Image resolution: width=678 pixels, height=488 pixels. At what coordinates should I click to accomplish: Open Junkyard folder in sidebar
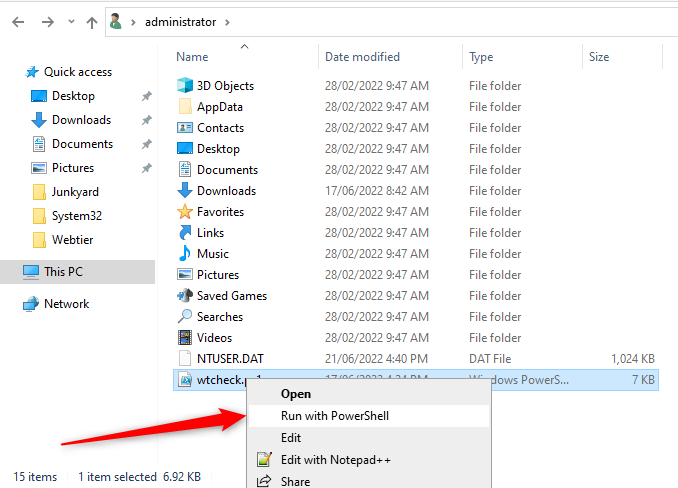75,192
